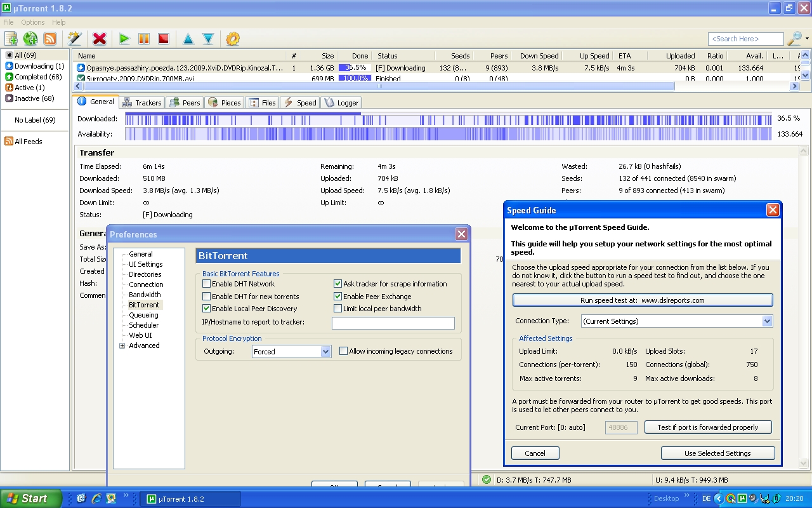Open the Connection Type dropdown in Speed Guide
Screen dimensions: 812x508
(x=676, y=321)
